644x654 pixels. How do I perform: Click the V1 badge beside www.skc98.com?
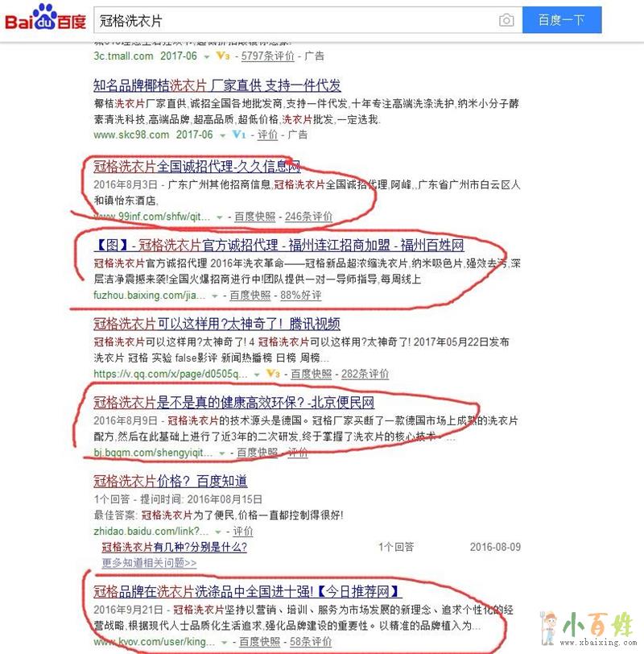(239, 135)
